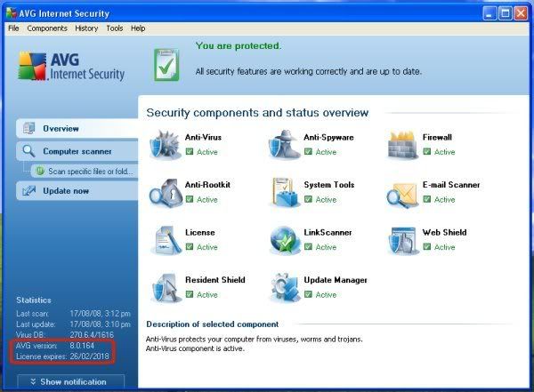Click the Last update date value
Screen dimensions: 534x392
point(100,324)
